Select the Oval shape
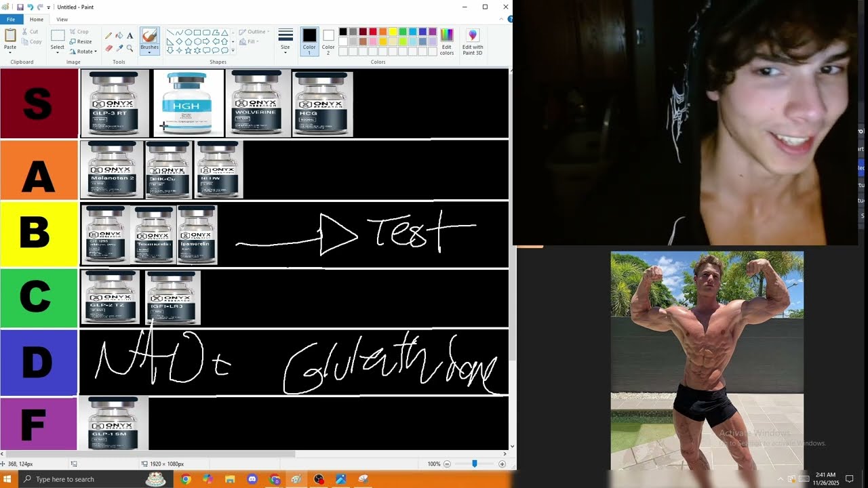 [188, 32]
